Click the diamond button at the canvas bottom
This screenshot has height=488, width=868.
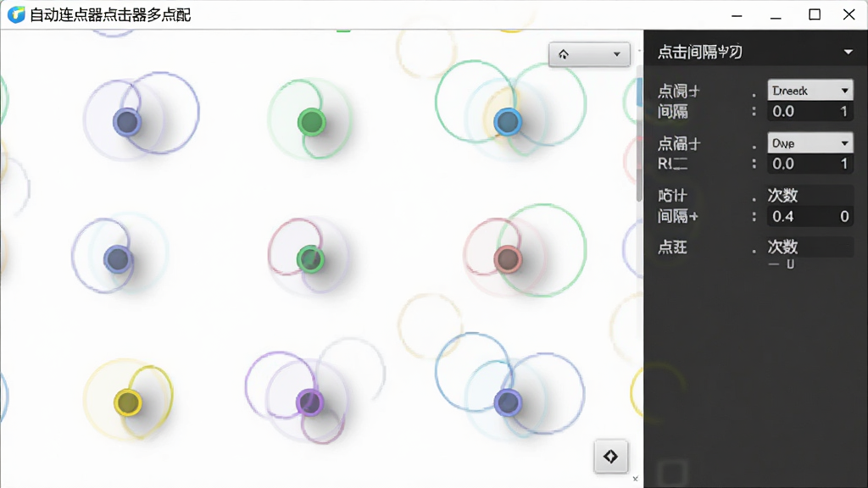pos(610,457)
